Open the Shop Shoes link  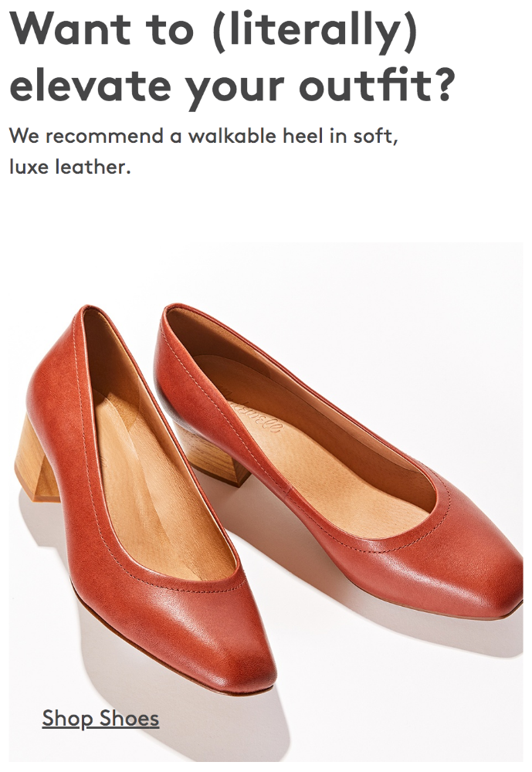pyautogui.click(x=100, y=718)
